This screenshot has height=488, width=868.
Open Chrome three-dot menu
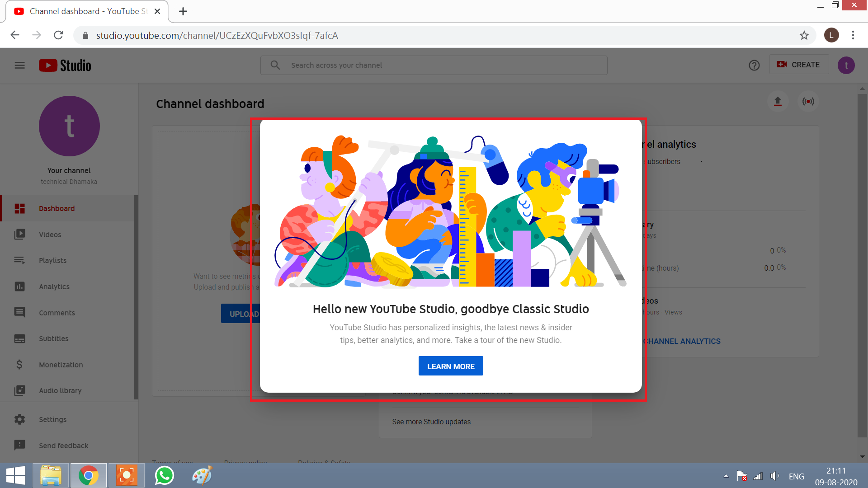click(853, 35)
